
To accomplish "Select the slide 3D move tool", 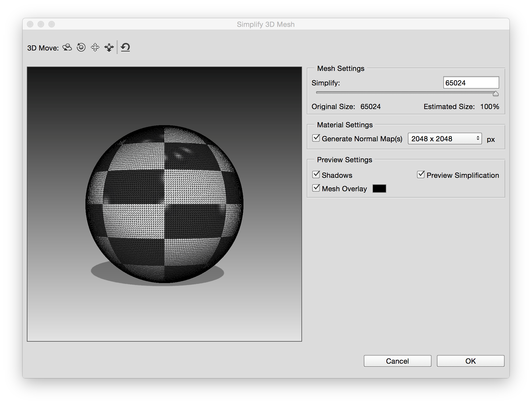I will (109, 47).
